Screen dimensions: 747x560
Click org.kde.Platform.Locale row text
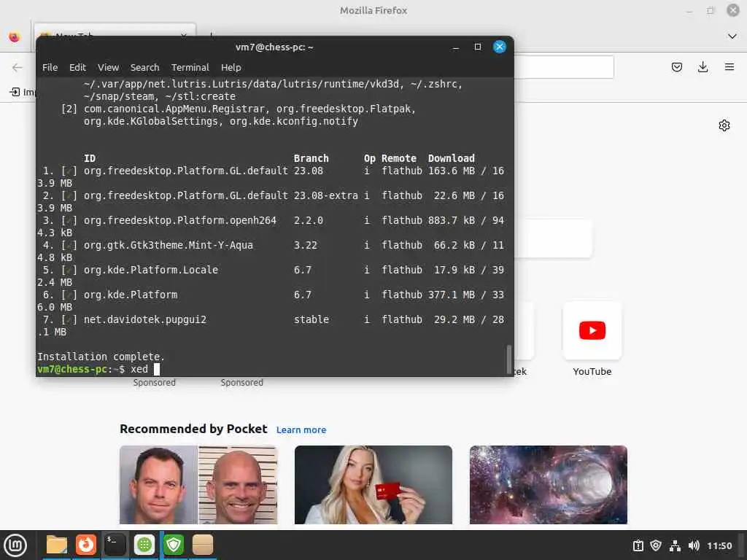[x=151, y=270]
